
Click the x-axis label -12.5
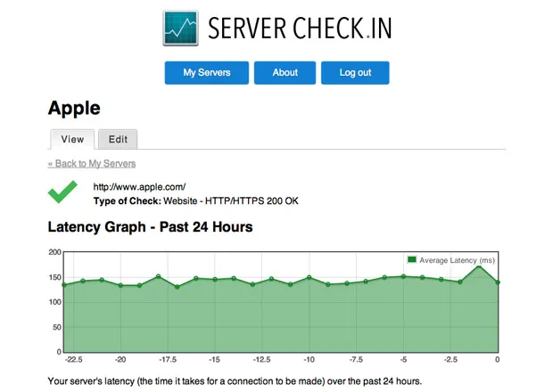pos(261,360)
